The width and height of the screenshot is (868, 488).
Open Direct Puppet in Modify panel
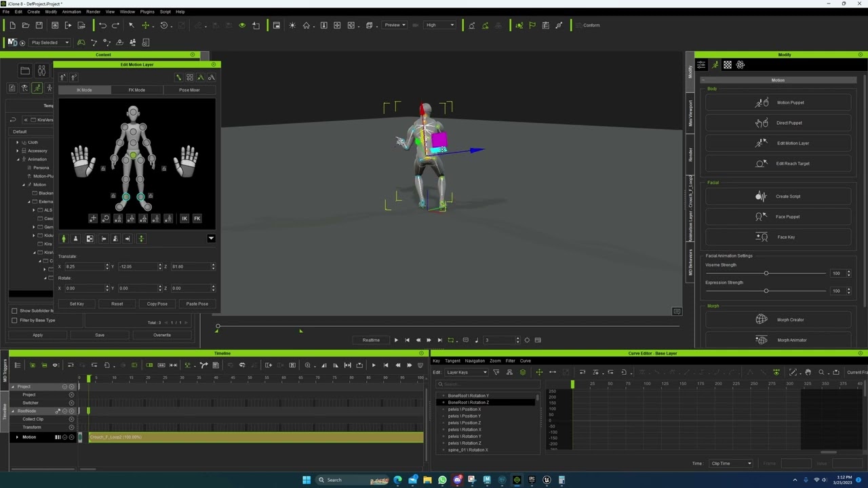[x=778, y=123]
